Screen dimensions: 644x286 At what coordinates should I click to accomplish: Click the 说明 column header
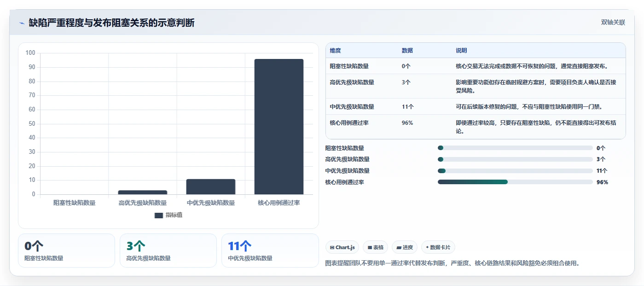tap(461, 51)
